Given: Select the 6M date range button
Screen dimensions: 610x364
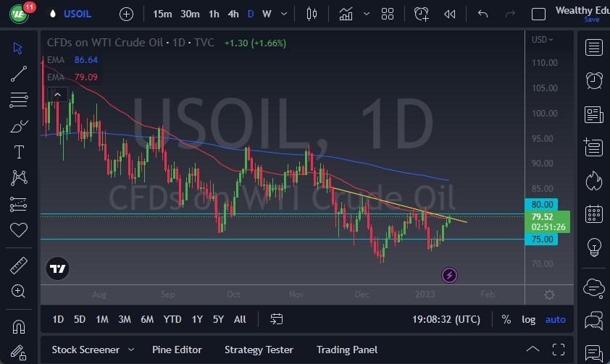Looking at the screenshot, I should (x=147, y=319).
